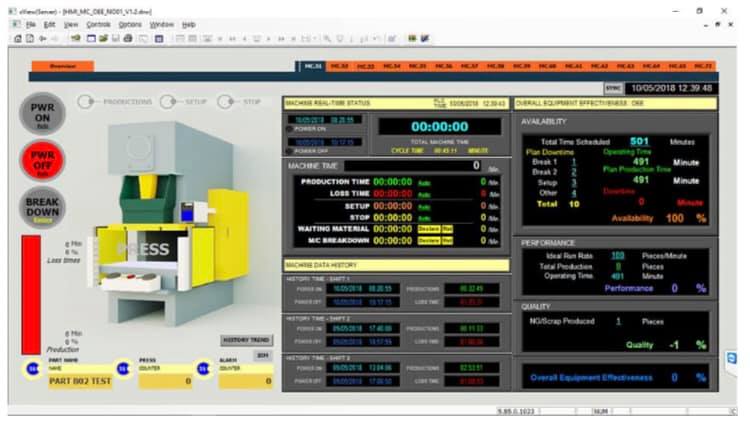
Task: Click the orange Overview button
Action: [x=63, y=66]
